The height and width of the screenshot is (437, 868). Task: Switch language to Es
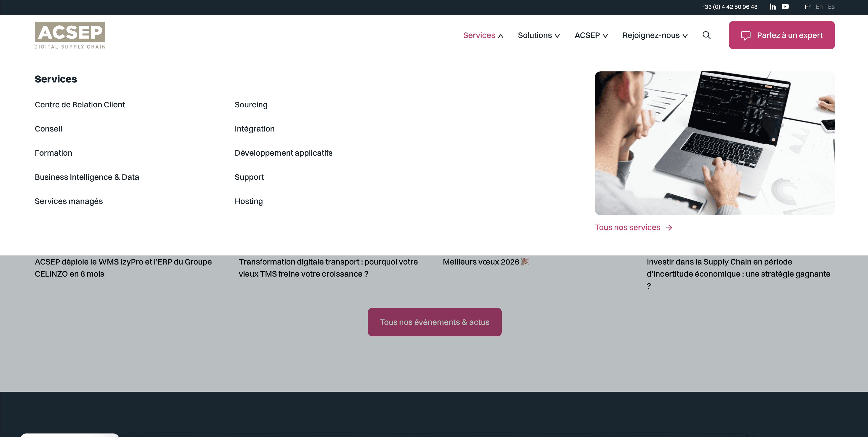831,7
